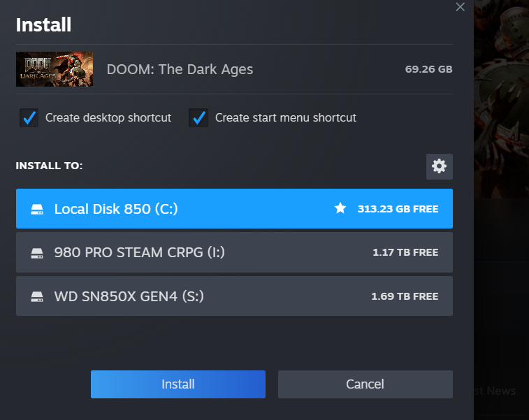Click the drive icon beside 980 PRO STEAM CRPG
This screenshot has width=529, height=420.
[x=37, y=253]
